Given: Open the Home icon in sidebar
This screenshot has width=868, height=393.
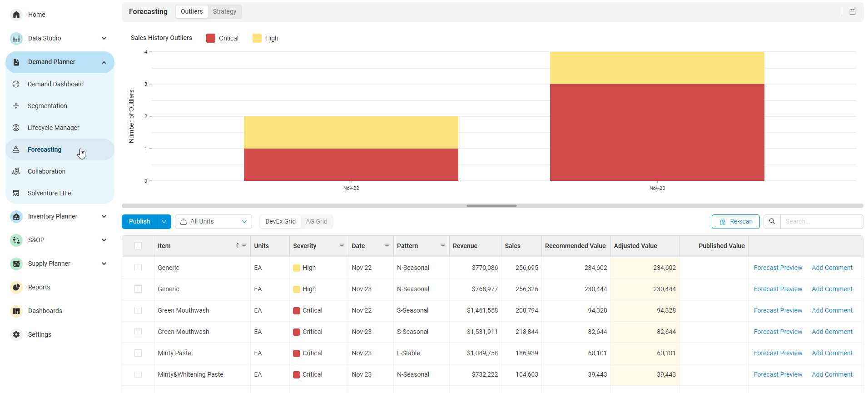Looking at the screenshot, I should point(16,15).
